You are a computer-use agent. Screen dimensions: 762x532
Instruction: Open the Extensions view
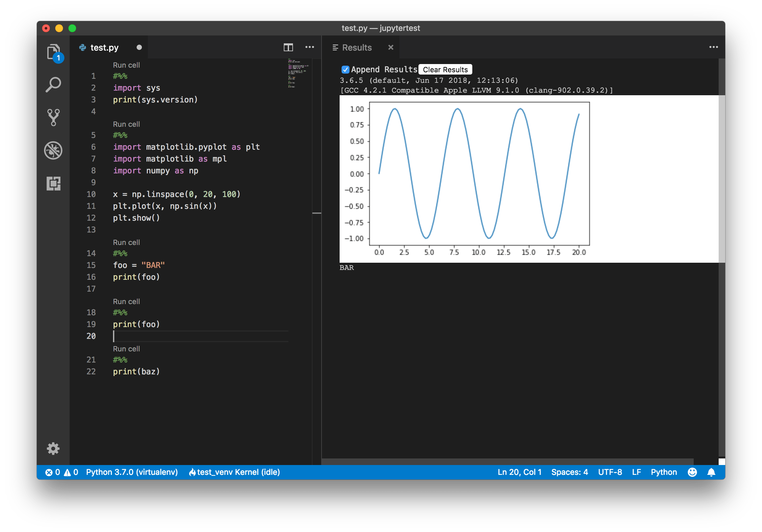53,184
